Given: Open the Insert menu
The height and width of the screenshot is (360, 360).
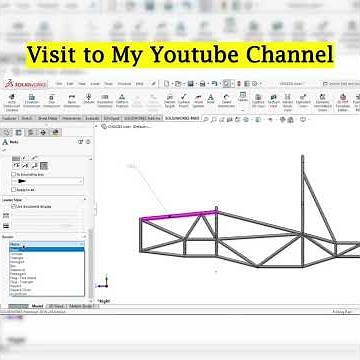Looking at the screenshot, I should click(95, 84).
